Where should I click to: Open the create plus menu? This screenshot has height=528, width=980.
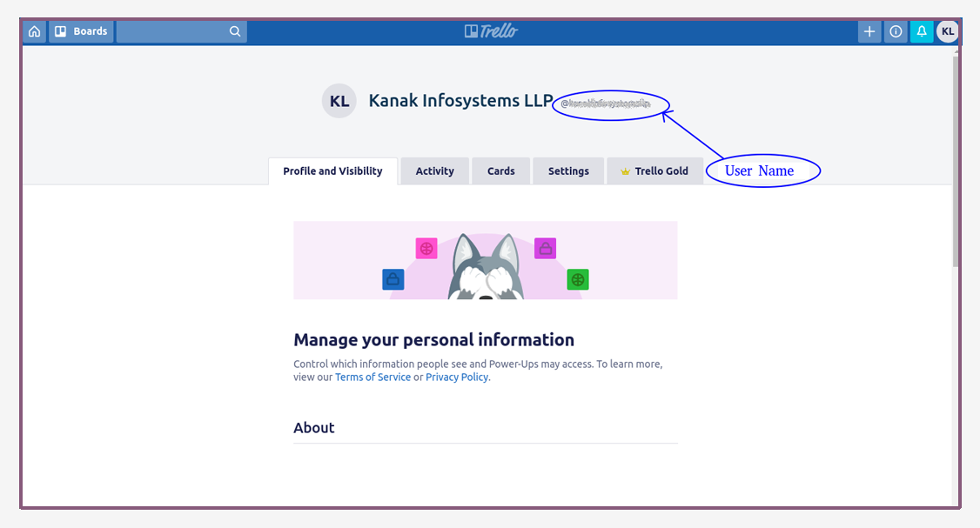point(869,31)
